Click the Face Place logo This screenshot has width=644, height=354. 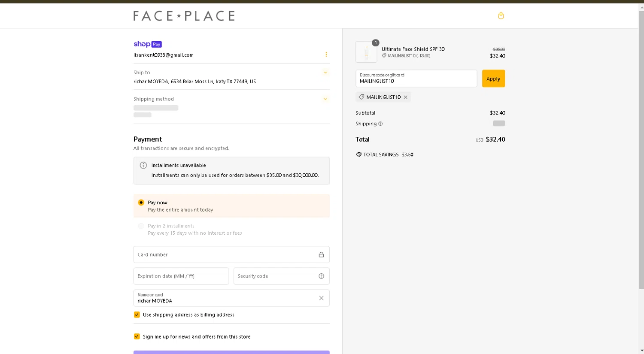point(184,16)
